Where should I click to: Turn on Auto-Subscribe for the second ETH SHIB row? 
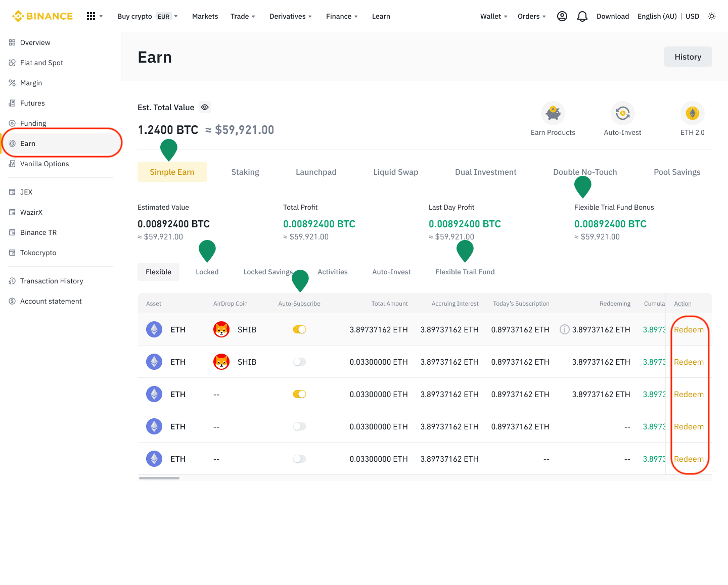(x=300, y=362)
